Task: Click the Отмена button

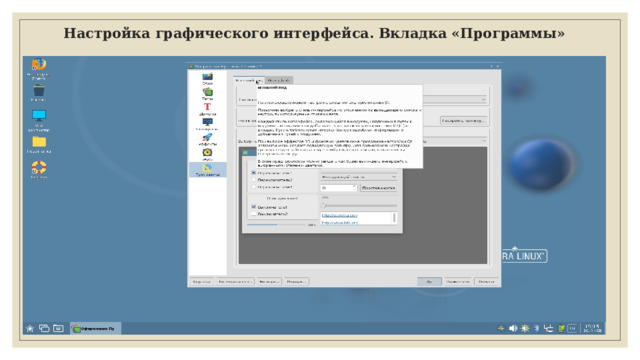Action: coord(487,282)
